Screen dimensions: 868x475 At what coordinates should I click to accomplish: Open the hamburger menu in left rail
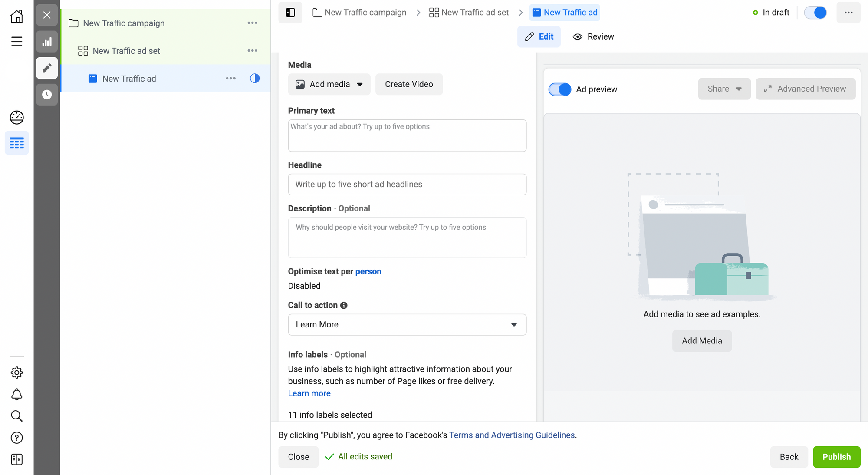point(16,41)
